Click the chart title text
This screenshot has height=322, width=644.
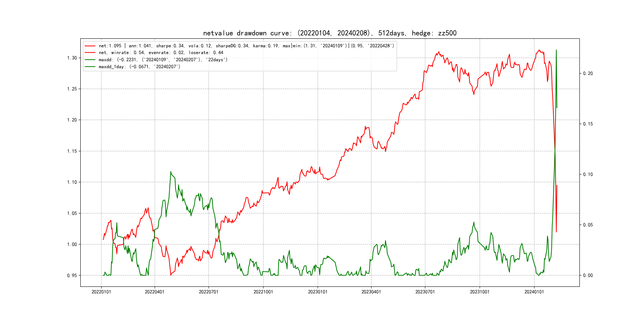point(330,33)
